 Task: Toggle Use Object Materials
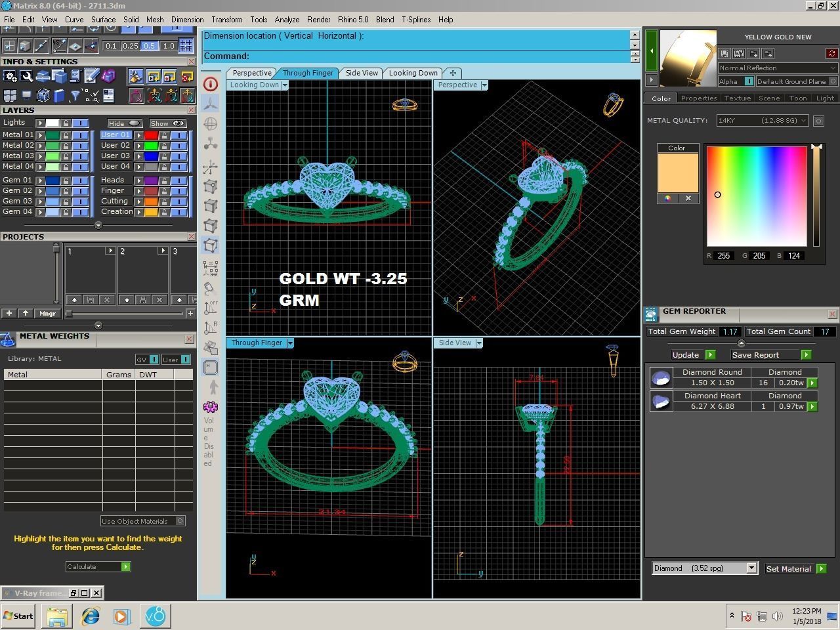click(x=180, y=521)
